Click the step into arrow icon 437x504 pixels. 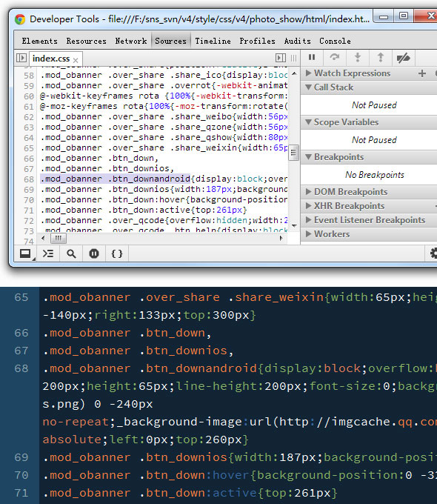coord(357,57)
